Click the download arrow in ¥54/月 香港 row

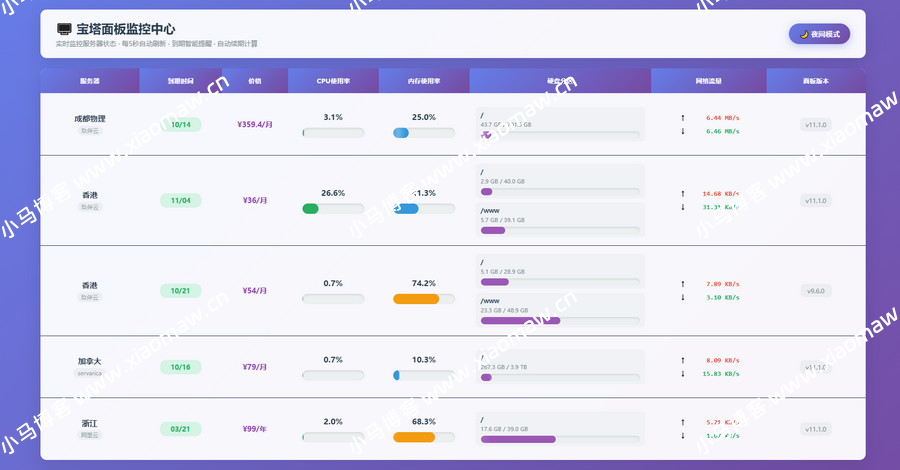click(683, 297)
